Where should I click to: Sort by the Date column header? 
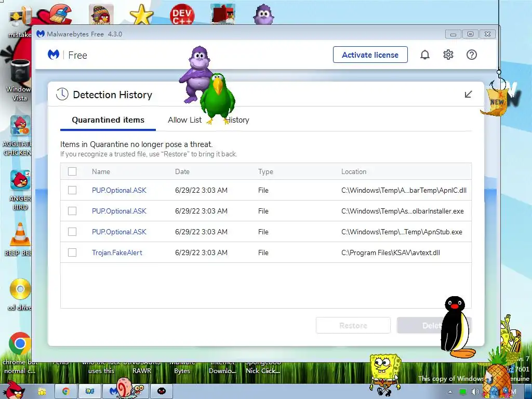182,171
